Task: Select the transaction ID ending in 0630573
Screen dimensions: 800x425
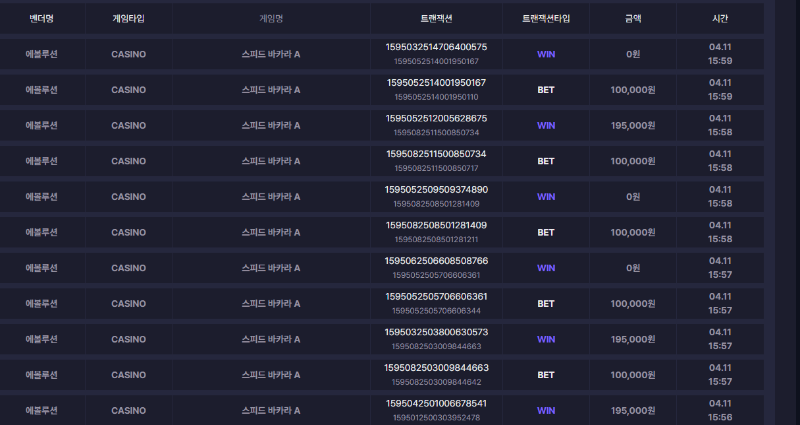Action: tap(436, 332)
